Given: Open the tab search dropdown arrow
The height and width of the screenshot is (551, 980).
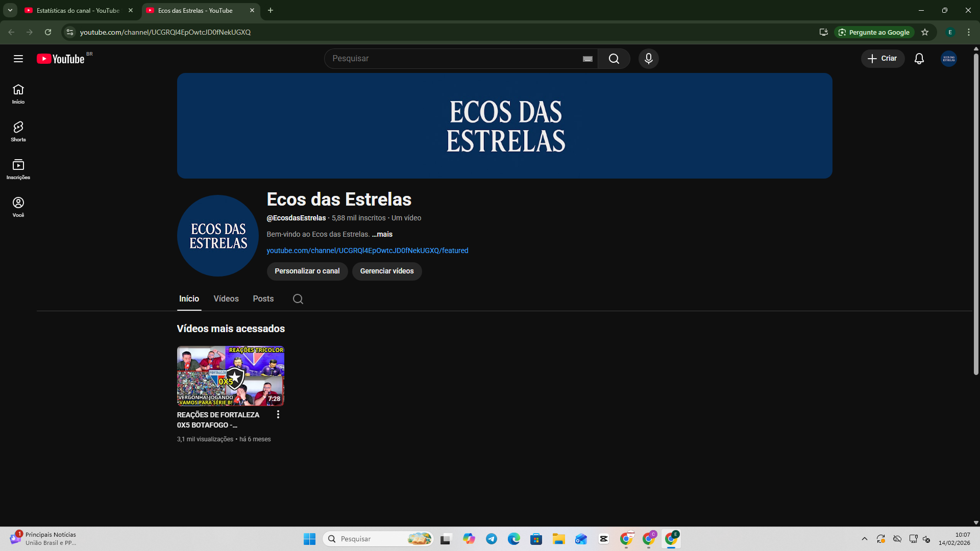Looking at the screenshot, I should click(x=10, y=10).
